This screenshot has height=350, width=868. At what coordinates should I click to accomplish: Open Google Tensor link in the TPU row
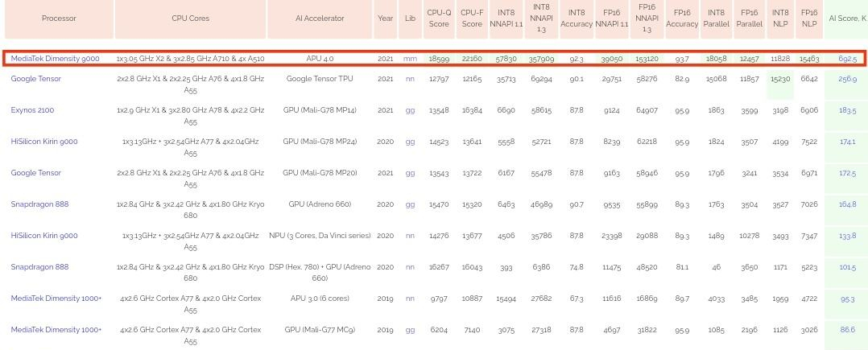(36, 79)
